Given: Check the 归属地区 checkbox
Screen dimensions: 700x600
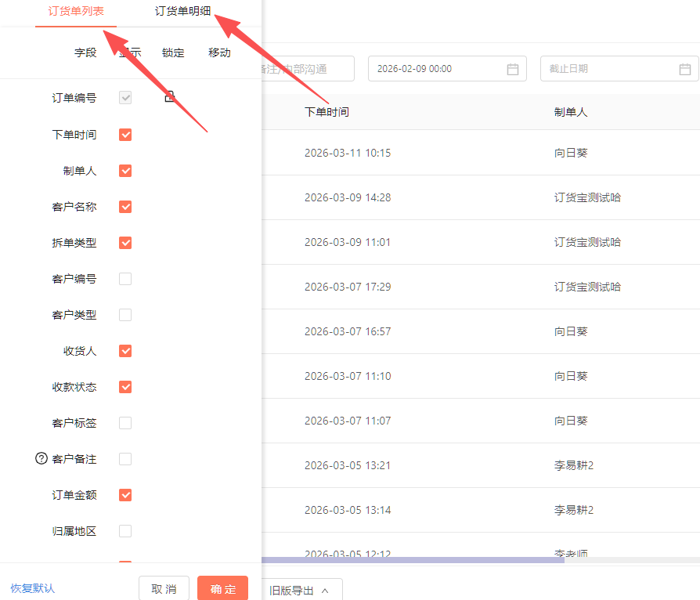Looking at the screenshot, I should [125, 531].
